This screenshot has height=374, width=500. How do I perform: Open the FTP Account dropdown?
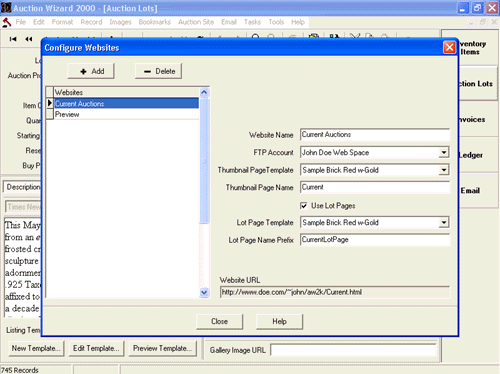(x=443, y=153)
